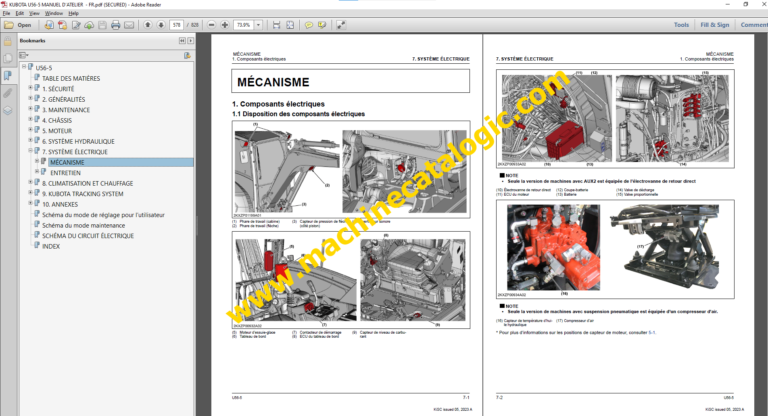Open Schéma du mode maintenance bookmark
The height and width of the screenshot is (416, 768).
pyautogui.click(x=83, y=225)
